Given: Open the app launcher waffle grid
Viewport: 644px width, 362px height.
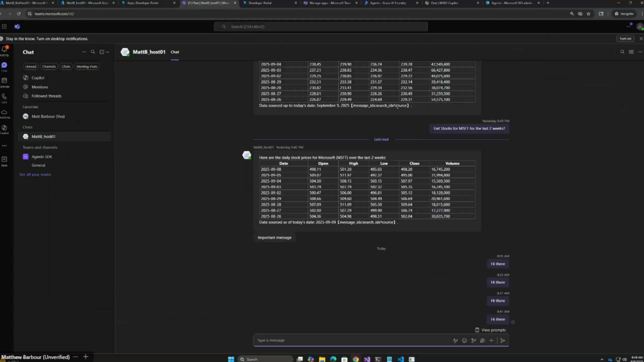Looking at the screenshot, I should pos(4,26).
